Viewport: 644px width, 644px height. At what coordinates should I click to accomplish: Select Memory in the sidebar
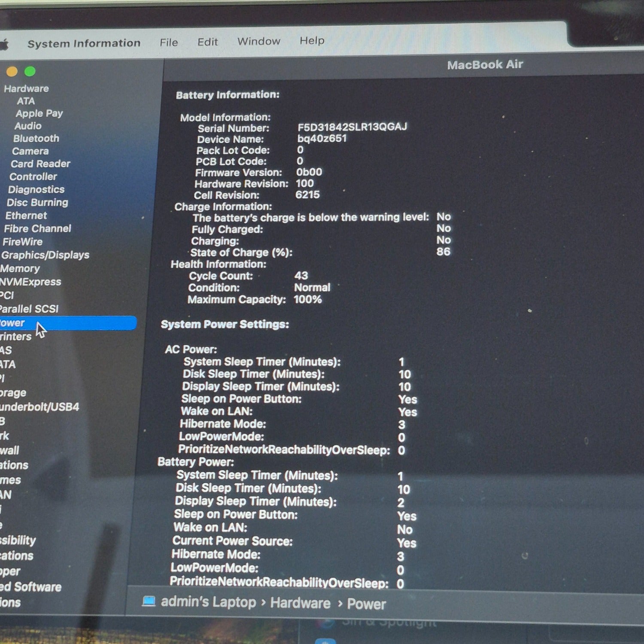pyautogui.click(x=20, y=269)
